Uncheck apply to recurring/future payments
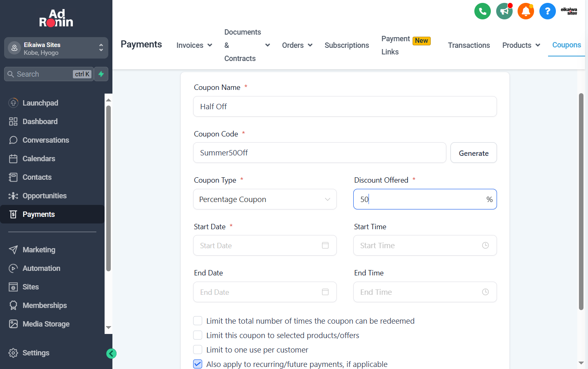 tap(198, 364)
